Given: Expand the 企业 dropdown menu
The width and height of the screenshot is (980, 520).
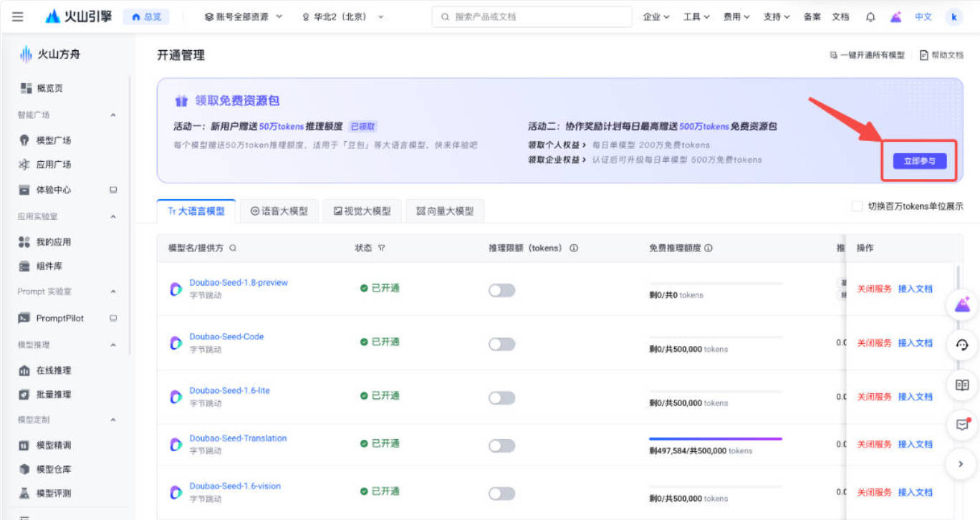Looking at the screenshot, I should click(656, 16).
